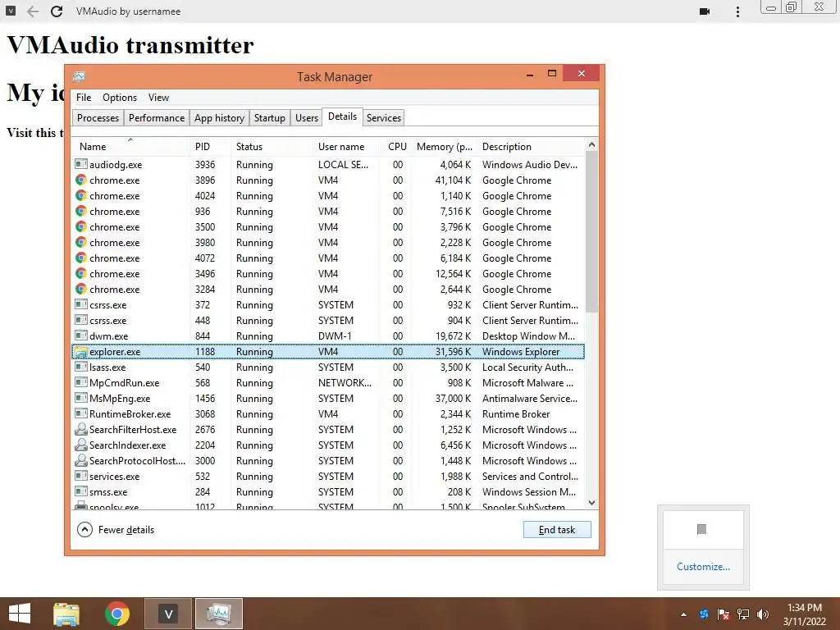
Task: Click the scrollbar down arrow
Action: [591, 503]
